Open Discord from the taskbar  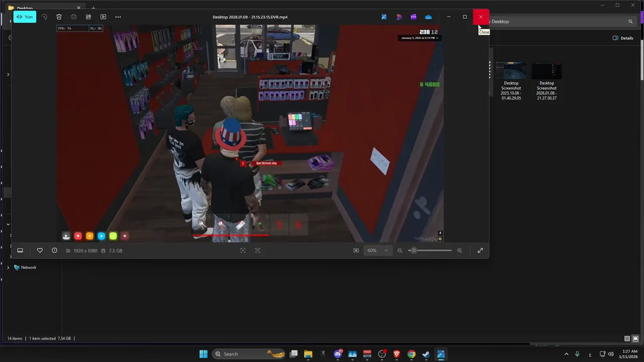(x=338, y=354)
